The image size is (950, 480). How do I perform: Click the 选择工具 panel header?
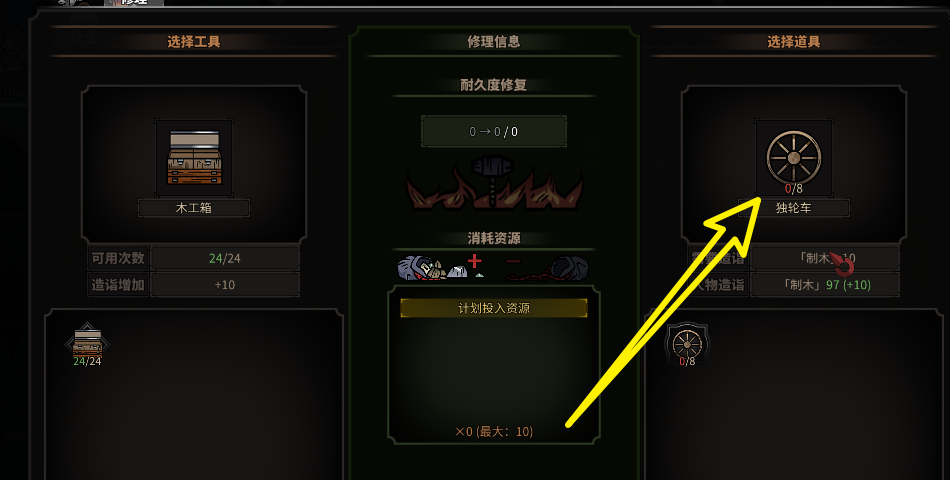(194, 42)
